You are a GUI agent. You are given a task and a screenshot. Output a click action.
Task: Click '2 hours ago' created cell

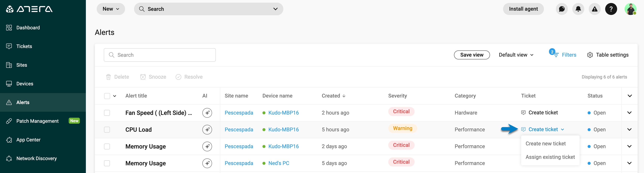(x=335, y=113)
